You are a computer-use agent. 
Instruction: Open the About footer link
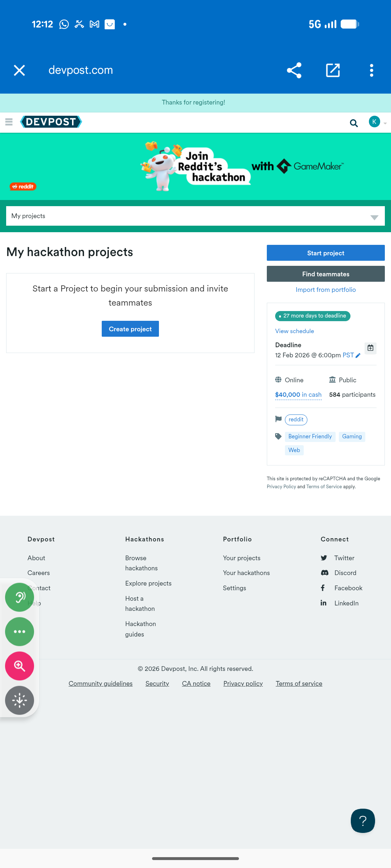click(x=36, y=558)
